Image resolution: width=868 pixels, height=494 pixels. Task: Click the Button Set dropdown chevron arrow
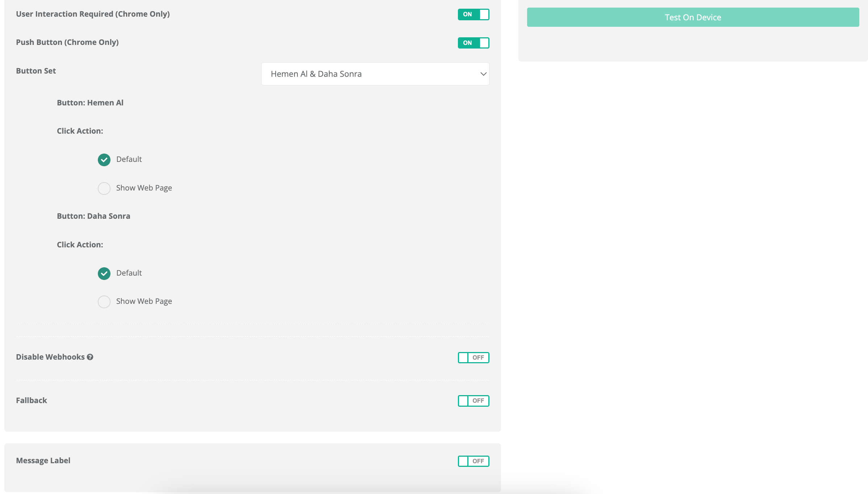pos(483,74)
